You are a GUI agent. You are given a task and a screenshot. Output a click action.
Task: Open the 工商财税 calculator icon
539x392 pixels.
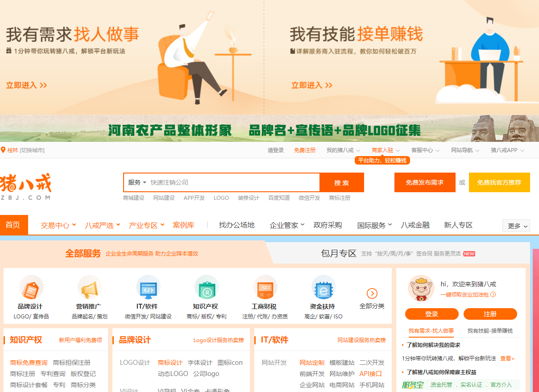[x=265, y=287]
